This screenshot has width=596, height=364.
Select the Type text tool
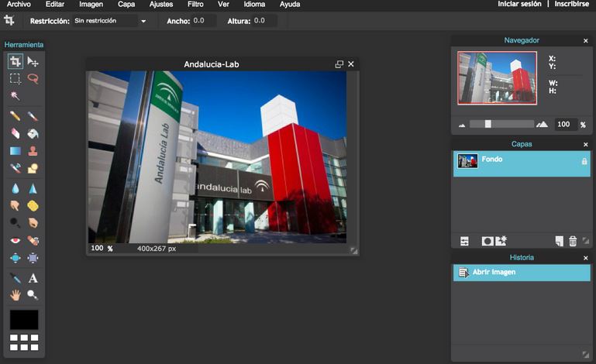click(33, 278)
